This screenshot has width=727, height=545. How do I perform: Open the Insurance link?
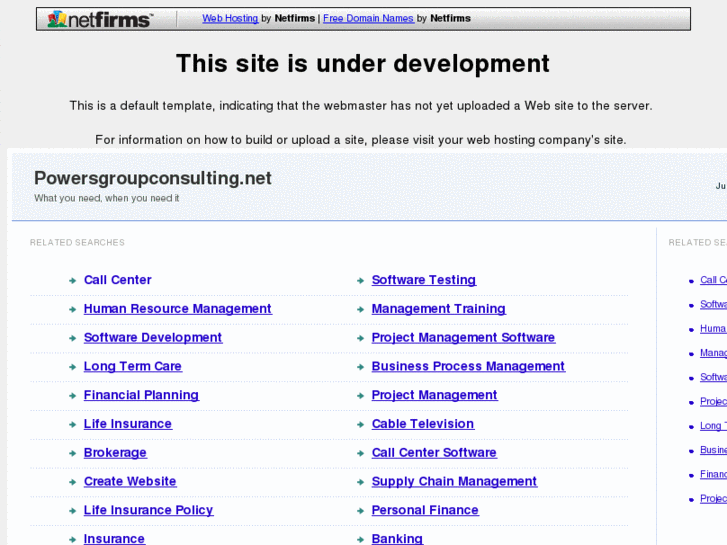(115, 539)
